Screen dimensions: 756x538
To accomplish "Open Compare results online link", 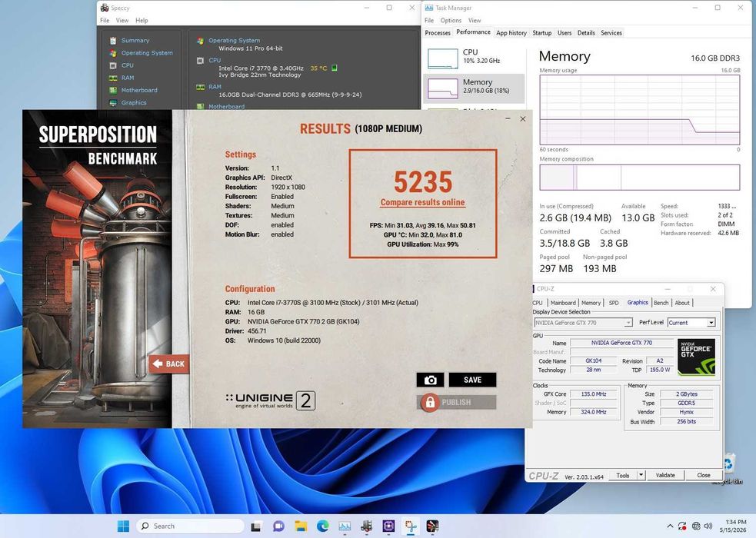I will (x=422, y=202).
